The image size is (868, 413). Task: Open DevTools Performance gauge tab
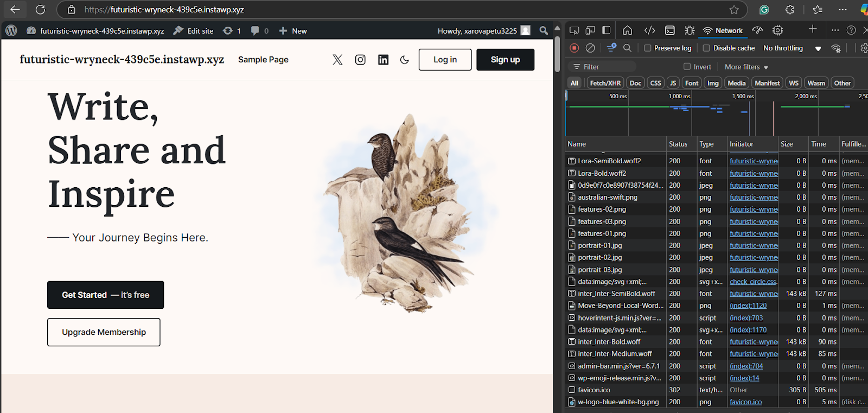[x=757, y=30]
